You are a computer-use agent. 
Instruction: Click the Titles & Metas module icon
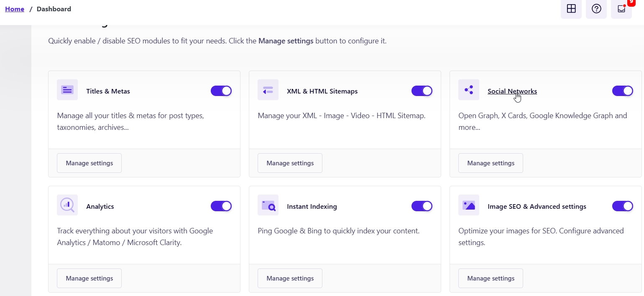point(67,90)
